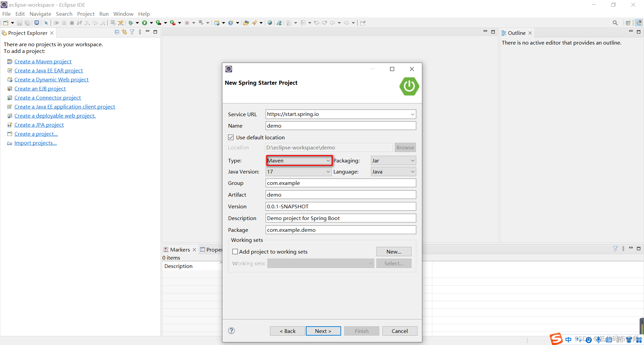
Task: Click the Run External Tools icon
Action: pos(172,23)
